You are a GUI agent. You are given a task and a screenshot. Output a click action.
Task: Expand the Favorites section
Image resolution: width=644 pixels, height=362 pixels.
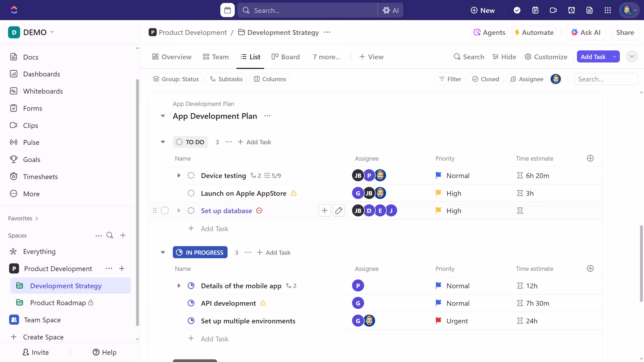23,218
